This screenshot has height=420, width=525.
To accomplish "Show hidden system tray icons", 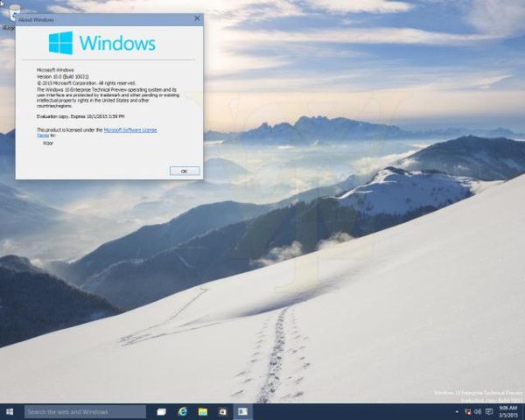I will pos(457,411).
